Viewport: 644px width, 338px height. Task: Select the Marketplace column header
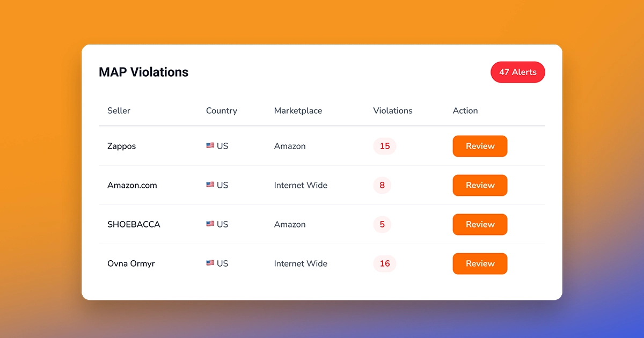[298, 111]
